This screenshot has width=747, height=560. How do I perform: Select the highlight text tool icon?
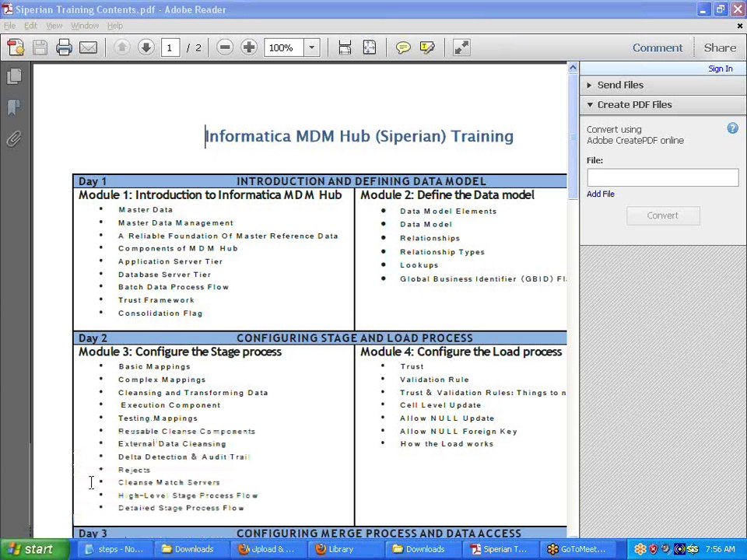pyautogui.click(x=427, y=47)
